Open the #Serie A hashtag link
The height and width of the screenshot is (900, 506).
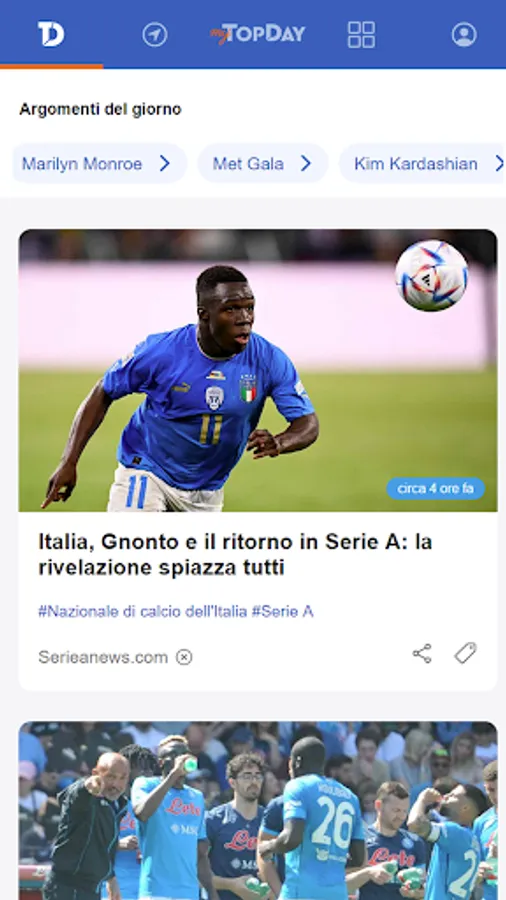click(x=283, y=612)
